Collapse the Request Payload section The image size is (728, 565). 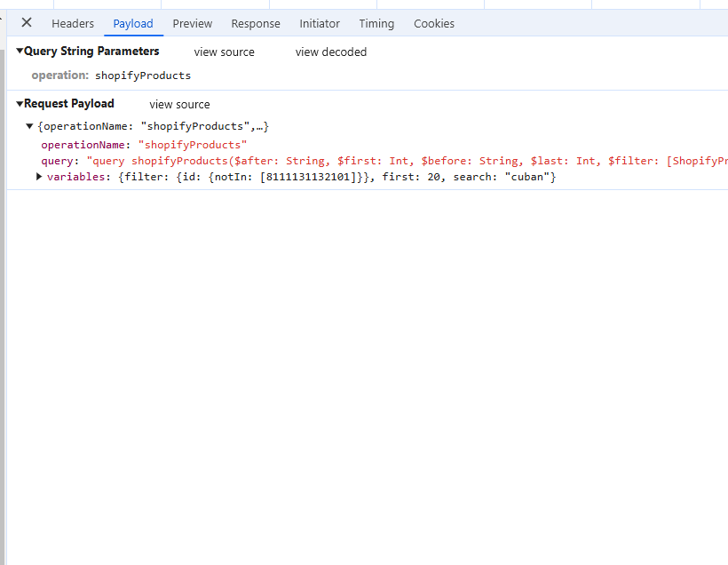pyautogui.click(x=19, y=103)
